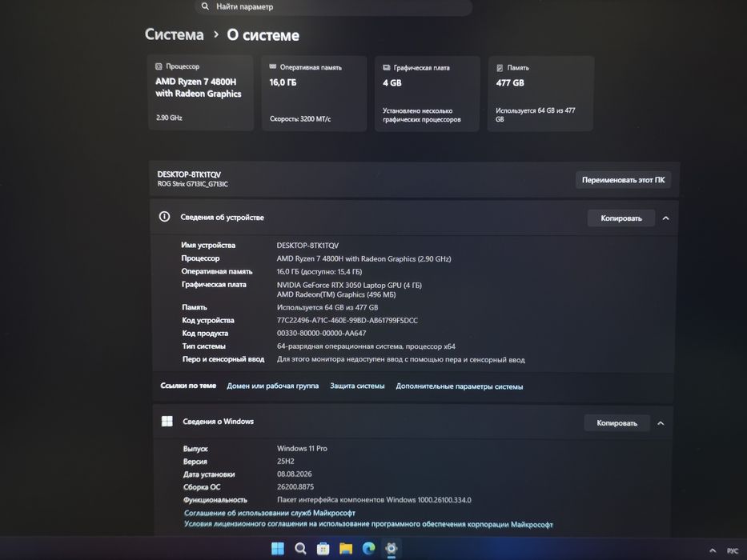This screenshot has height=560, width=747.
Task: Click "16,0 ГБ (доступно: 15,4 ГБ)" value
Action: (319, 271)
